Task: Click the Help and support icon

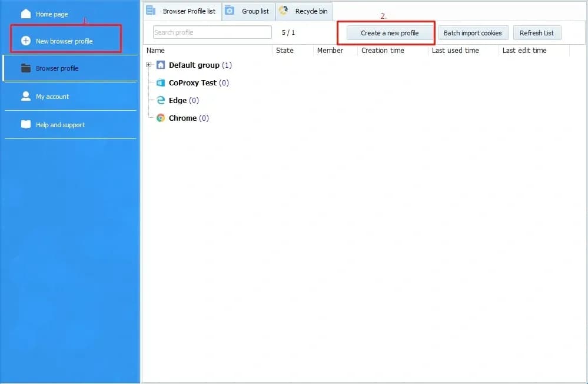Action: [24, 124]
